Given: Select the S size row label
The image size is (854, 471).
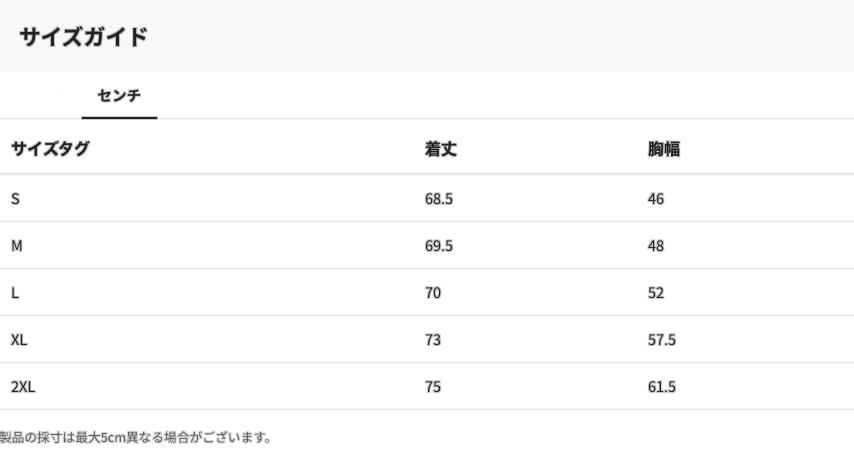Looking at the screenshot, I should [15, 199].
